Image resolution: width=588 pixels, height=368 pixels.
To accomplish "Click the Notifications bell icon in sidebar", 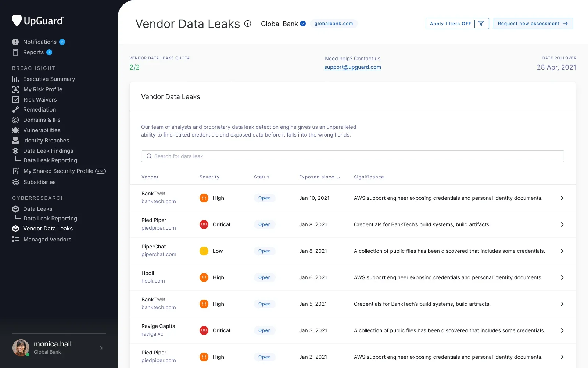I will coord(15,42).
